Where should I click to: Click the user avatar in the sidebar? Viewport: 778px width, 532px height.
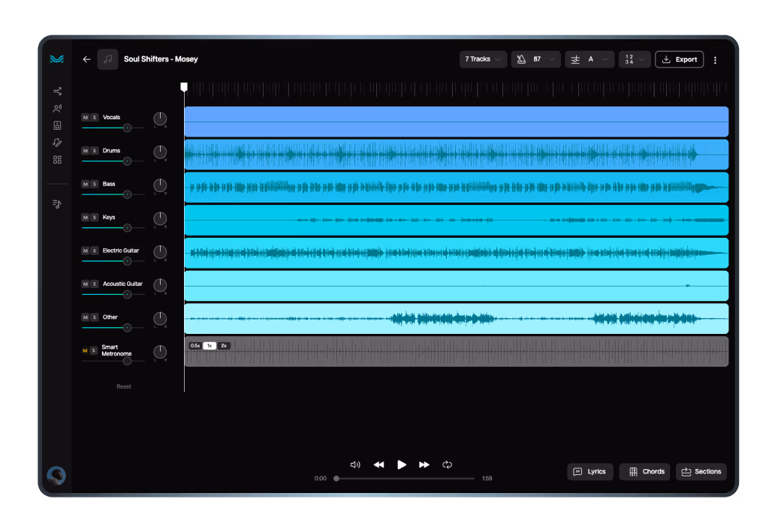[56, 475]
